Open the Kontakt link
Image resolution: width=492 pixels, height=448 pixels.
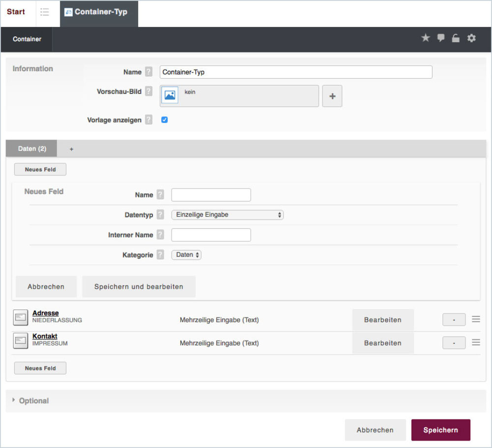point(45,336)
